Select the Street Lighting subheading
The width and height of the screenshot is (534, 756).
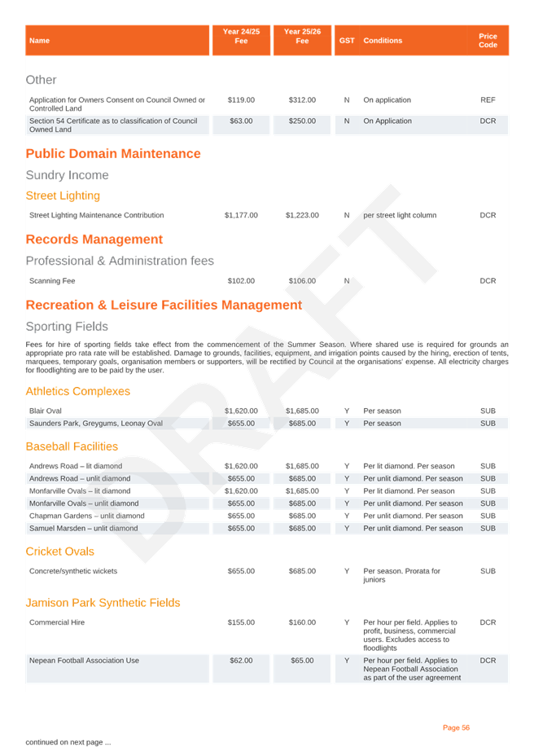point(63,196)
